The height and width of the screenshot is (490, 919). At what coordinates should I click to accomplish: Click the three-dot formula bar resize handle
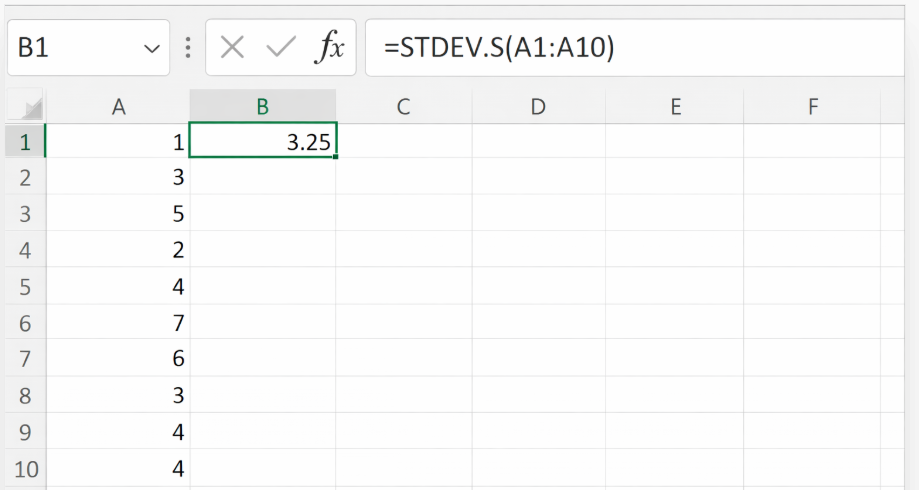[x=188, y=48]
